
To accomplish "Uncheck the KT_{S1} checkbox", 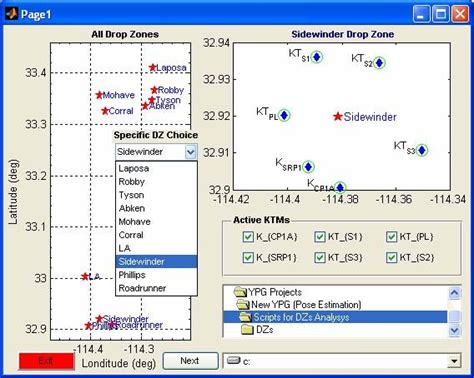I will [x=320, y=237].
